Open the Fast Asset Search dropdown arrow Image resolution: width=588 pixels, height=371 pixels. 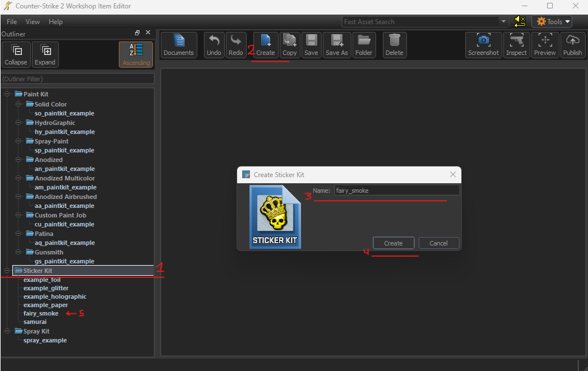pos(503,22)
